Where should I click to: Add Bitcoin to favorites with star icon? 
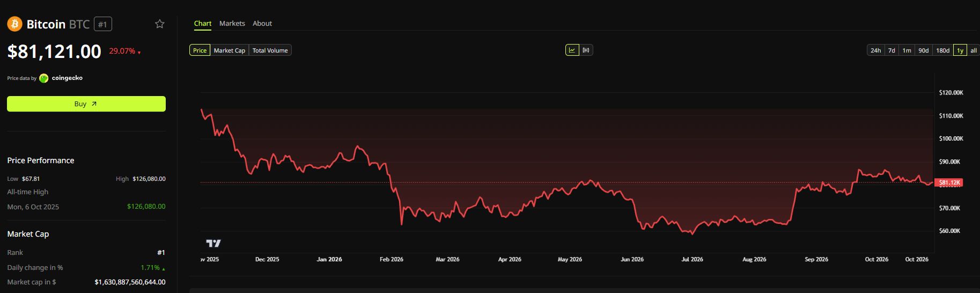point(159,24)
